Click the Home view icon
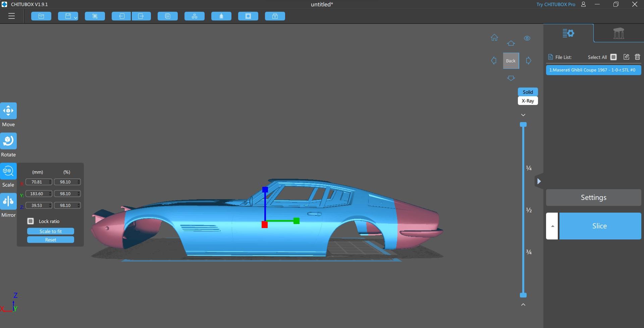The image size is (644, 328). pyautogui.click(x=494, y=38)
